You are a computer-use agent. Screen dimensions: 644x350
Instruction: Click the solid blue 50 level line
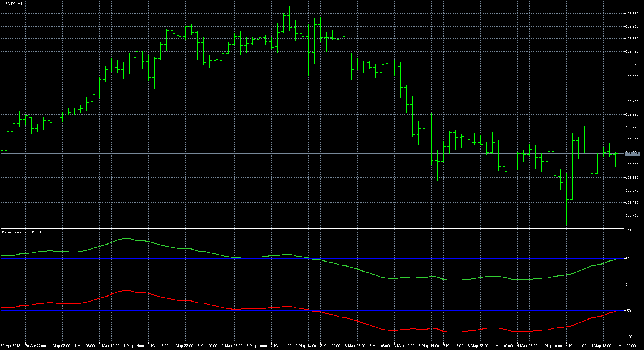click(x=307, y=259)
